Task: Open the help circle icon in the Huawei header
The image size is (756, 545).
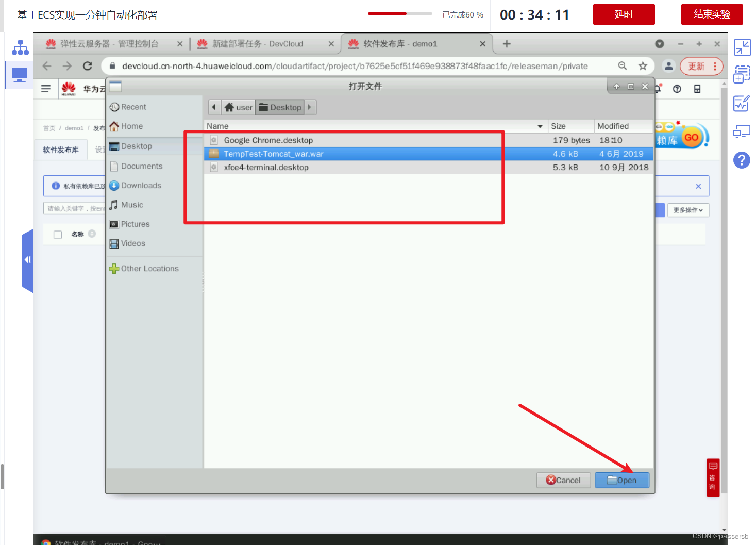Action: tap(677, 89)
